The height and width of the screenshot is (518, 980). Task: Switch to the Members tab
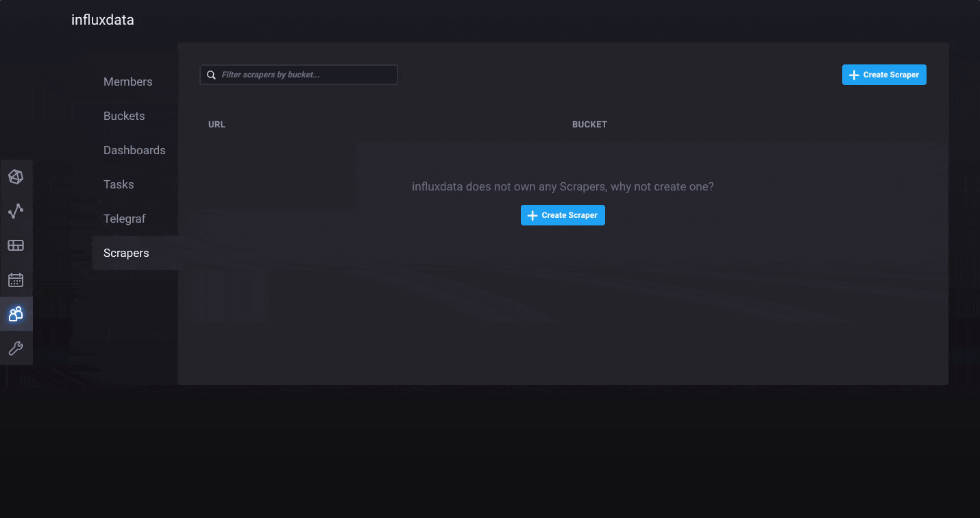click(127, 82)
